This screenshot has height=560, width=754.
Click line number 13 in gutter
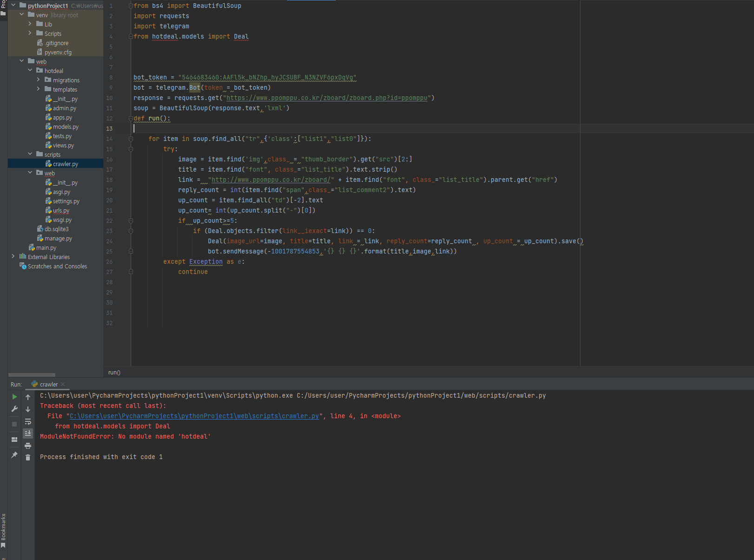[x=109, y=128]
